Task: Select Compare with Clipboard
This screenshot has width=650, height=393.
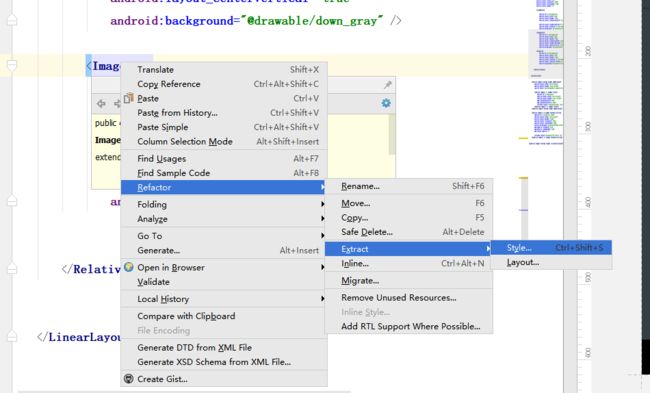Action: (x=224, y=316)
